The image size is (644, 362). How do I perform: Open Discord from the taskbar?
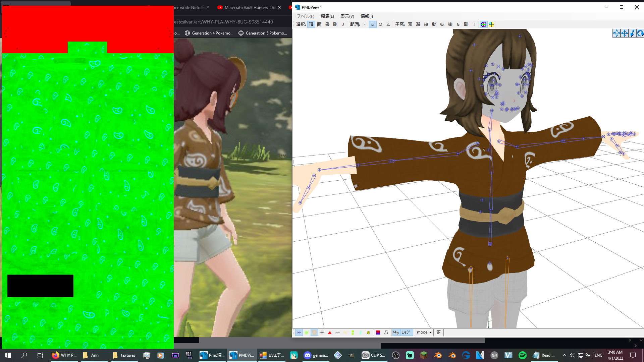316,355
